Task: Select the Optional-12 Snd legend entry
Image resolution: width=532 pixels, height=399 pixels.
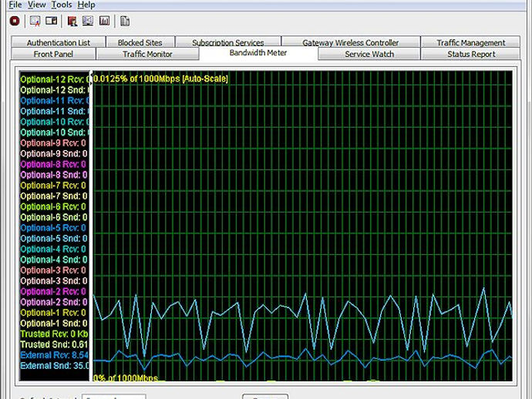Action: click(55, 90)
